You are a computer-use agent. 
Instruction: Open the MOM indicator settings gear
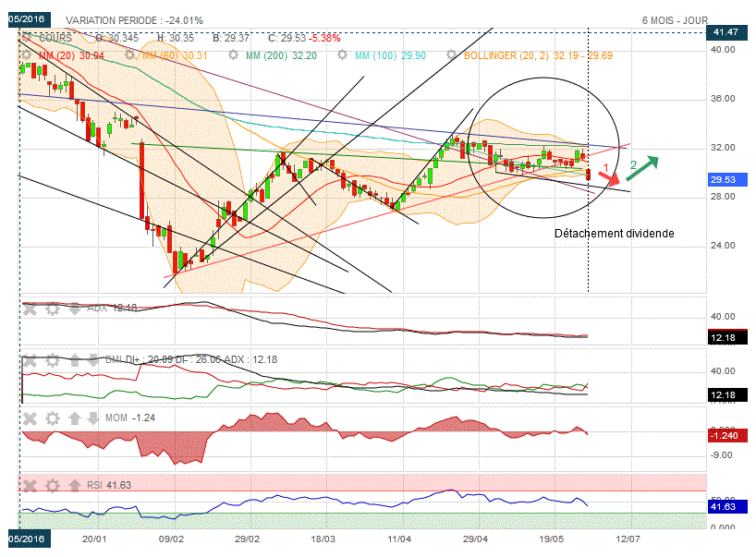pos(53,418)
